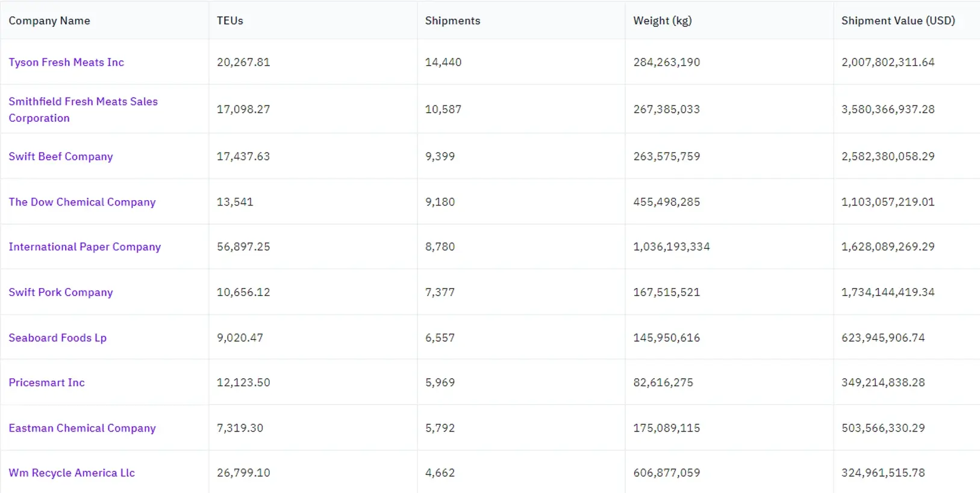Screen dimensions: 980x493
Task: Select shipments count 9,399
Action: 440,157
